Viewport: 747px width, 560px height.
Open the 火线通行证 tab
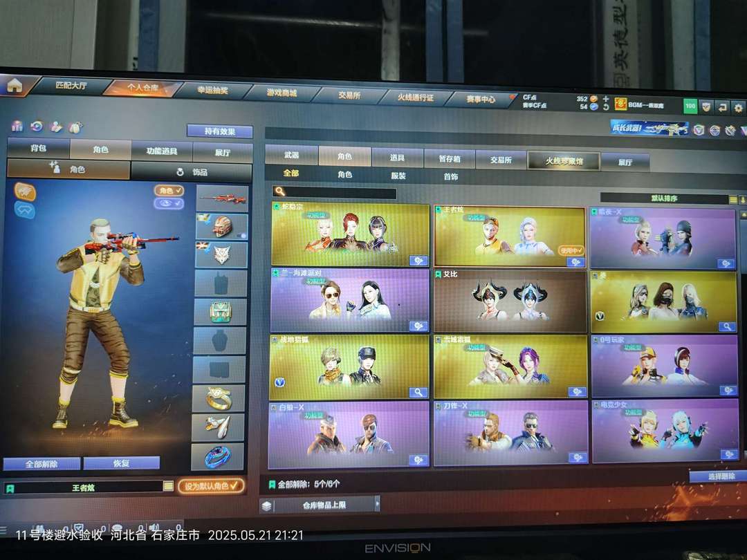[x=416, y=97]
